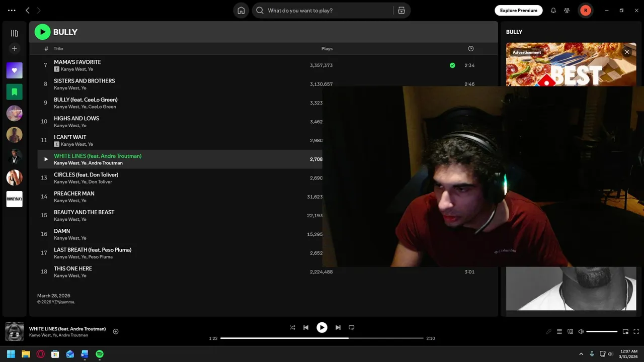Click the search magnifier icon
The height and width of the screenshot is (362, 644).
tap(260, 10)
